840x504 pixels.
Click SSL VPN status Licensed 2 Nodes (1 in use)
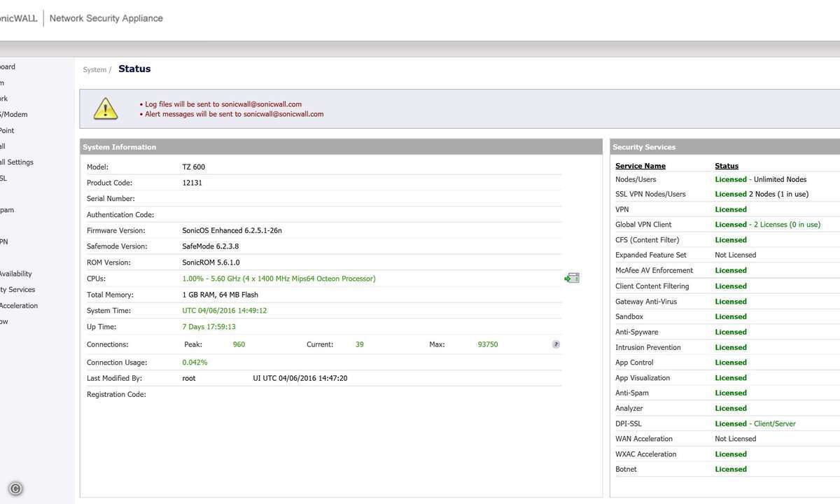click(762, 194)
